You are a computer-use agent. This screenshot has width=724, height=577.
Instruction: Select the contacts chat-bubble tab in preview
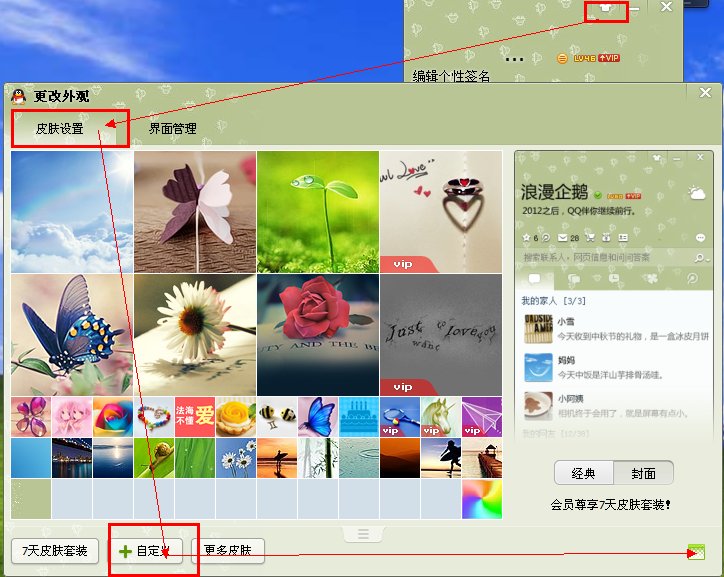(534, 278)
